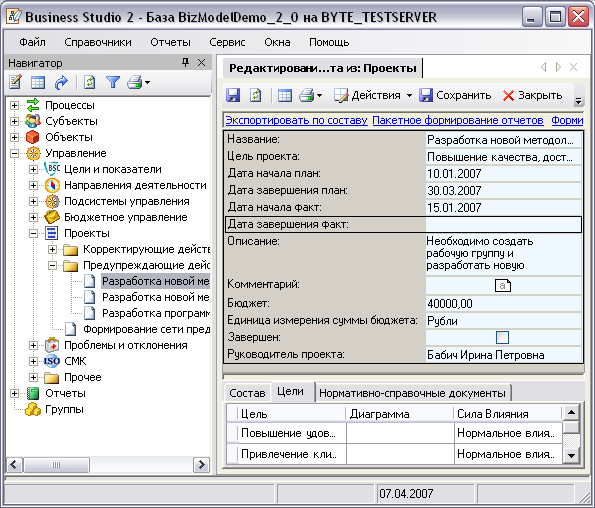Open the Окна menu

pos(277,42)
